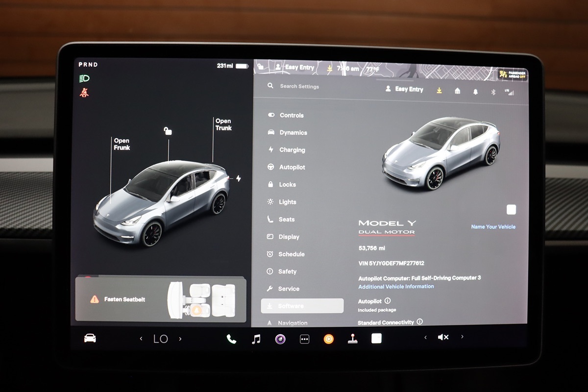
Task: Raise volume with the right arrow
Action: pos(462,337)
